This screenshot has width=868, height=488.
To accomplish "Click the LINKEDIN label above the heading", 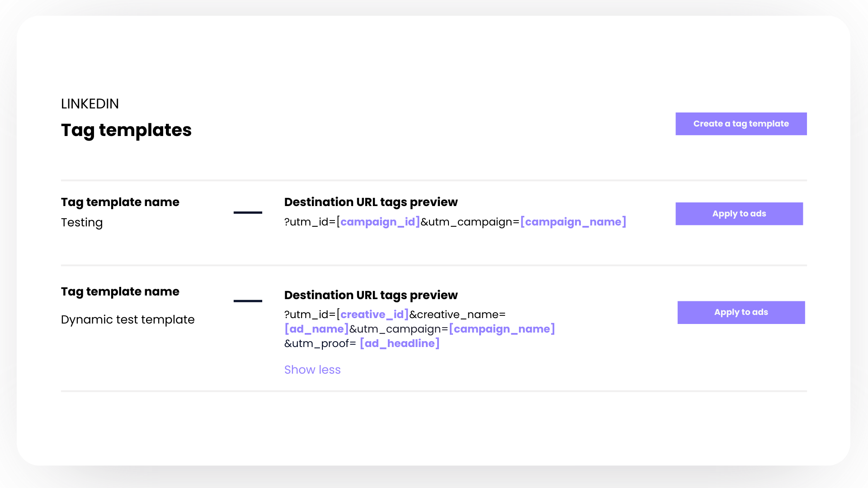I will 90,104.
